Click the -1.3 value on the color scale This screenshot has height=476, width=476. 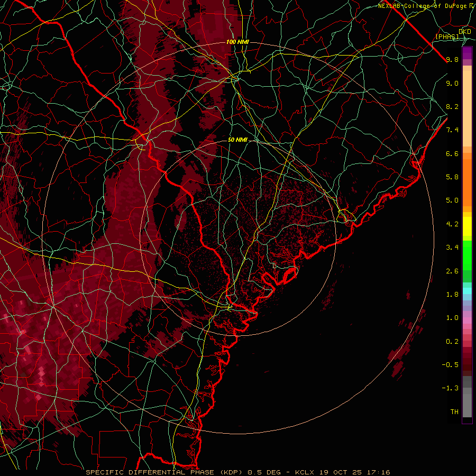450,388
